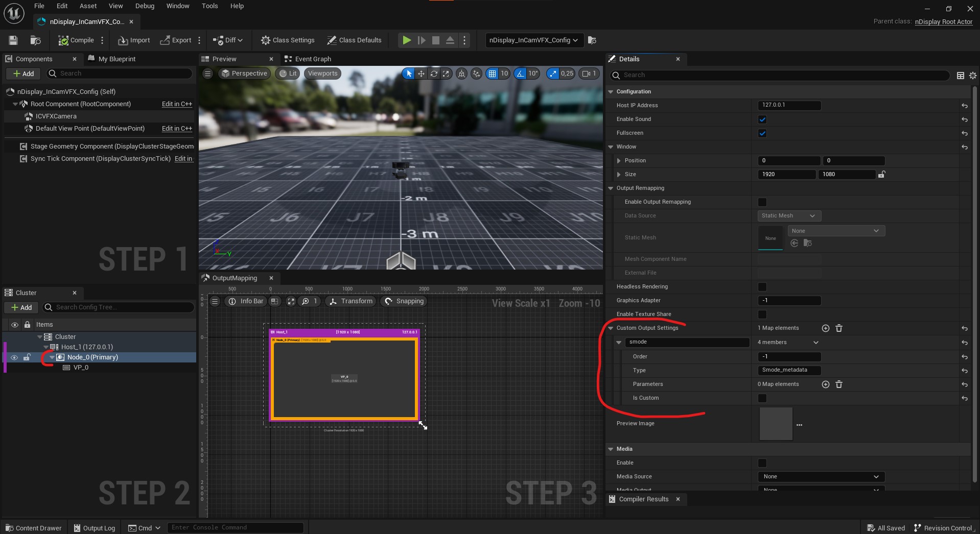
Task: Select the rotate gizmo tool in viewport
Action: click(433, 74)
